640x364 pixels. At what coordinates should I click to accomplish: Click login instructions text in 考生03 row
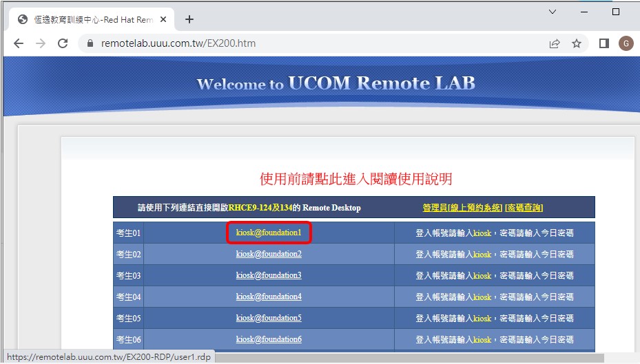tap(494, 275)
